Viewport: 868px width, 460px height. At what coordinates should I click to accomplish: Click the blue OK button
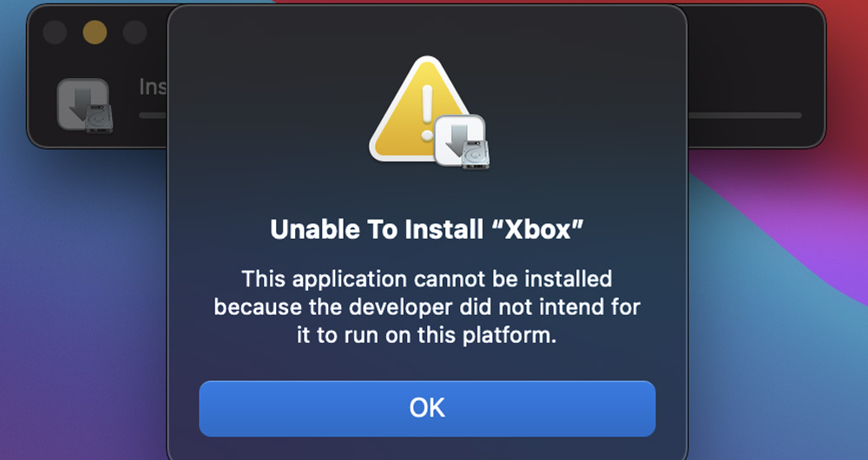click(427, 409)
